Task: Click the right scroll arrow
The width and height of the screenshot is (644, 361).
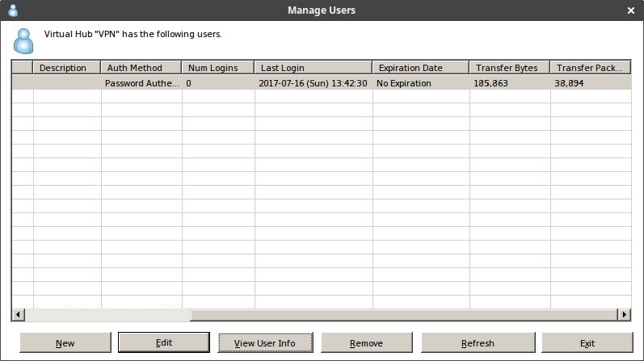Action: pos(625,315)
